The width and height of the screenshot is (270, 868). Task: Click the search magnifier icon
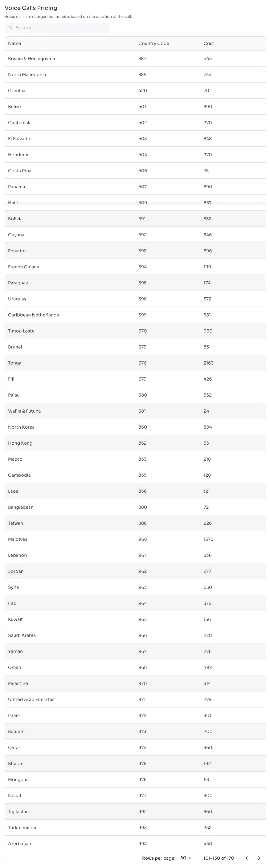point(11,28)
